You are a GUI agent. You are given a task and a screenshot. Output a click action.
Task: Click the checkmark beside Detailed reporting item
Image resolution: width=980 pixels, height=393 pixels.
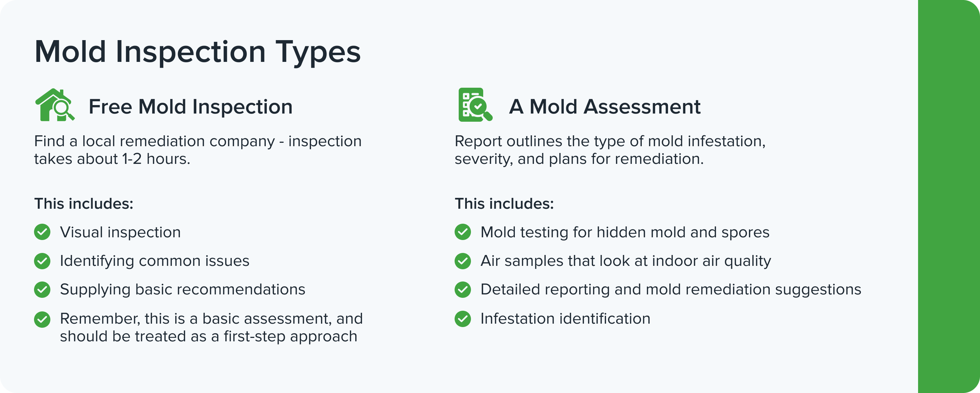[463, 290]
